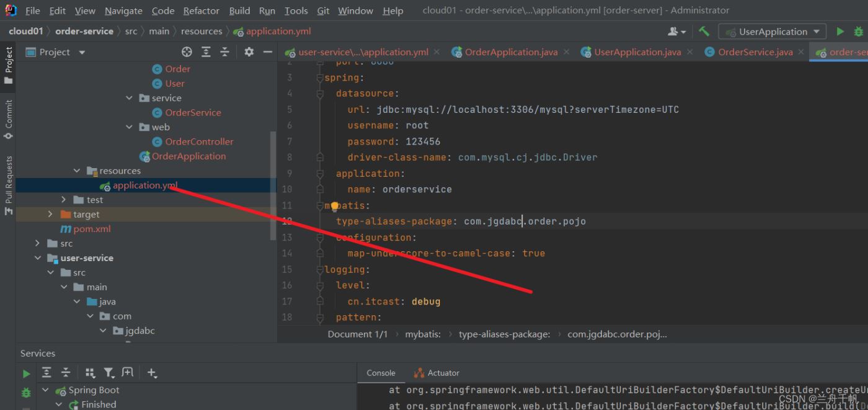Click editor gutter line number 16

point(286,285)
